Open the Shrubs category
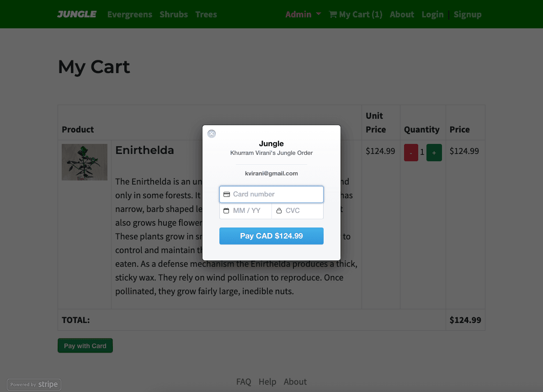 [x=174, y=14]
